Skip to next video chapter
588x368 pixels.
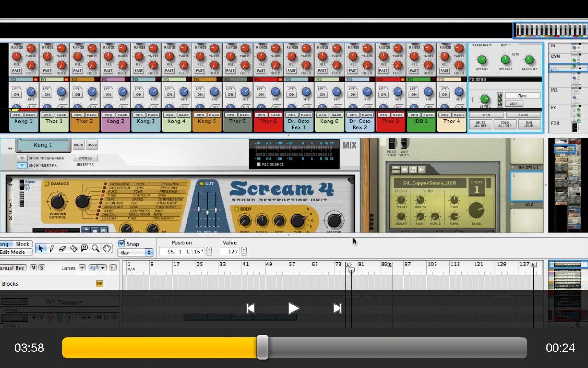tap(337, 308)
